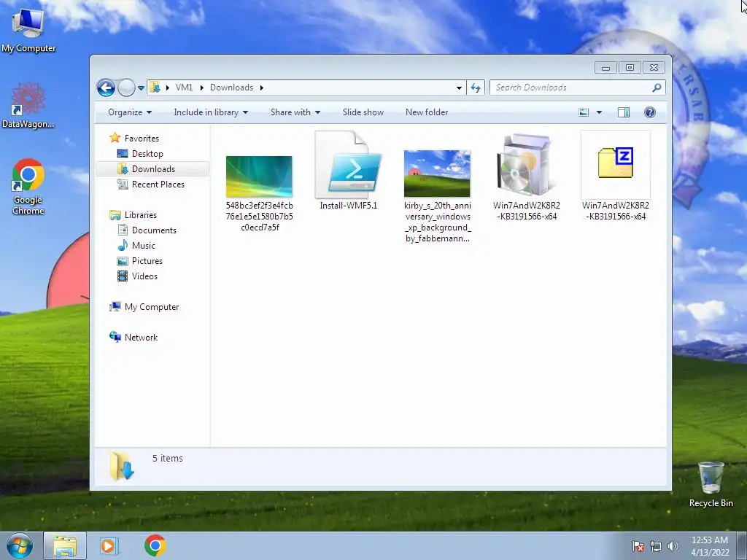The height and width of the screenshot is (560, 747).
Task: Open the Documents library
Action: point(154,230)
